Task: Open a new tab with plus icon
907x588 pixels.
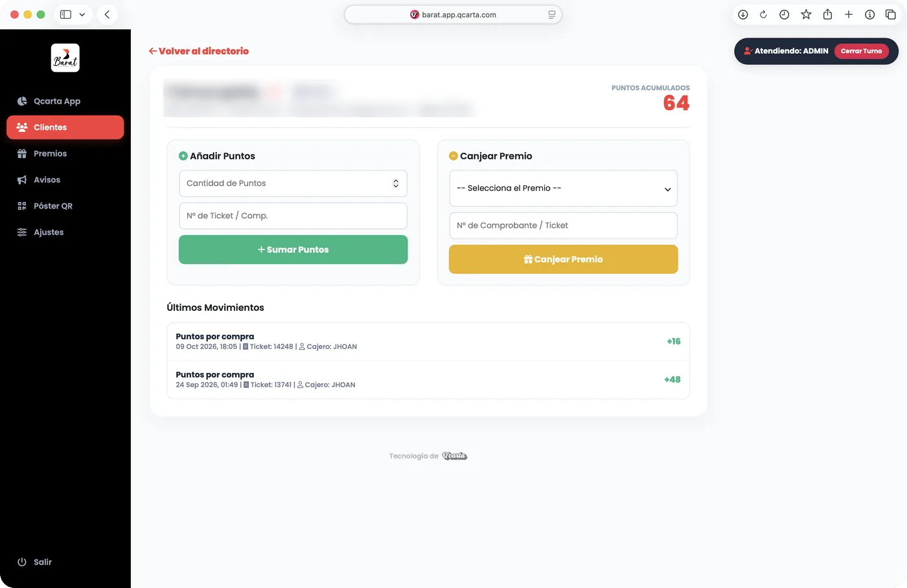Action: (849, 14)
